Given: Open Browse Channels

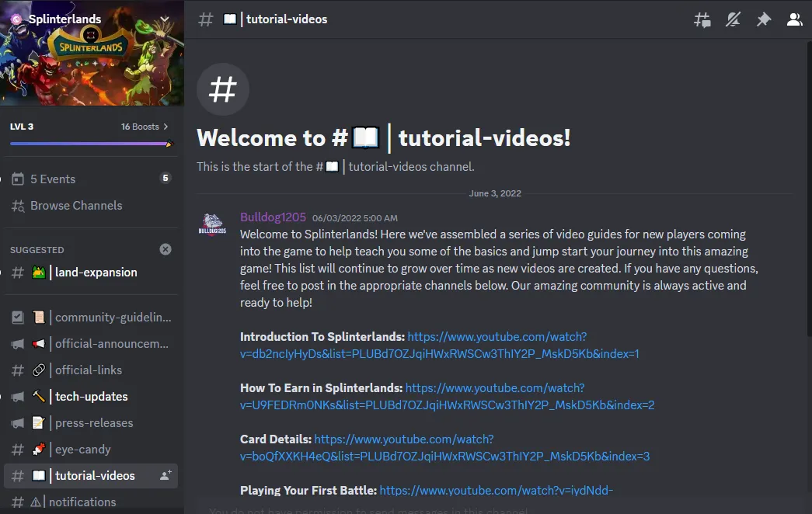Looking at the screenshot, I should pos(92,206).
